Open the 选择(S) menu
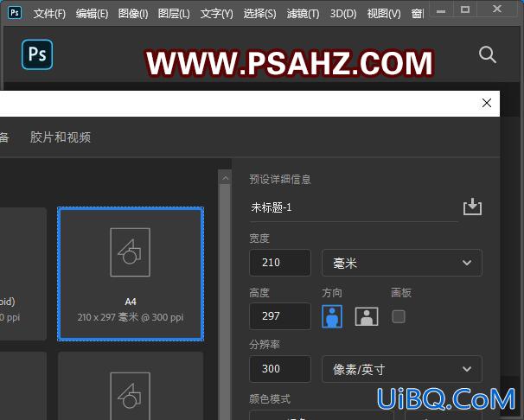This screenshot has height=420, width=524. [259, 14]
